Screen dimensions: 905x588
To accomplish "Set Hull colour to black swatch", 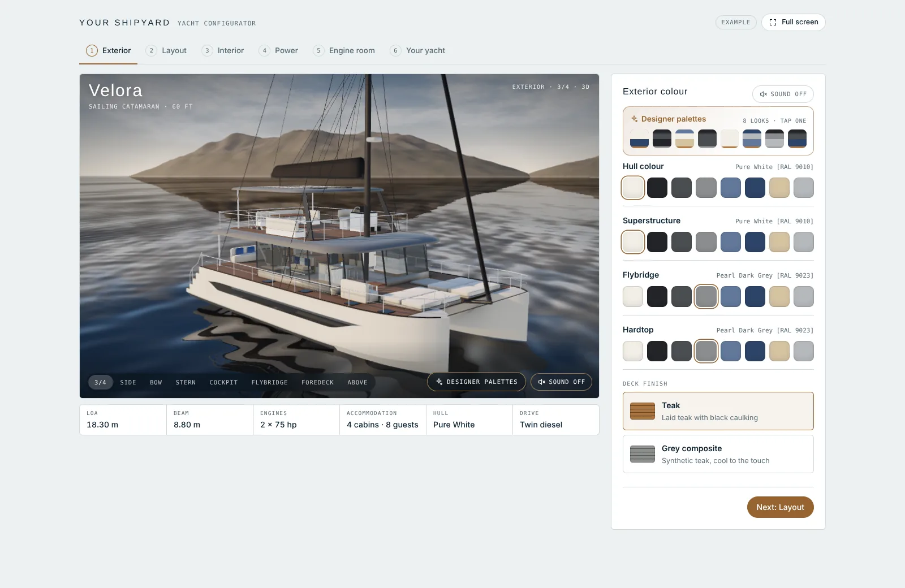I will (657, 188).
